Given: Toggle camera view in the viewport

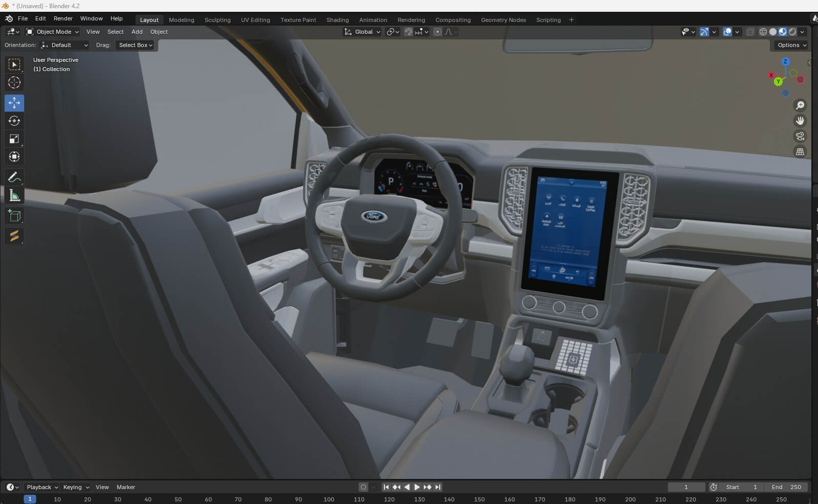Looking at the screenshot, I should [800, 136].
